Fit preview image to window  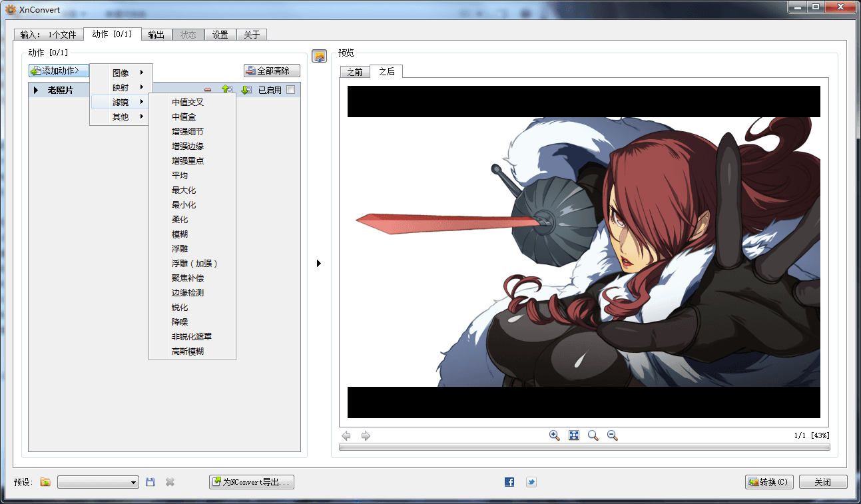[x=574, y=435]
